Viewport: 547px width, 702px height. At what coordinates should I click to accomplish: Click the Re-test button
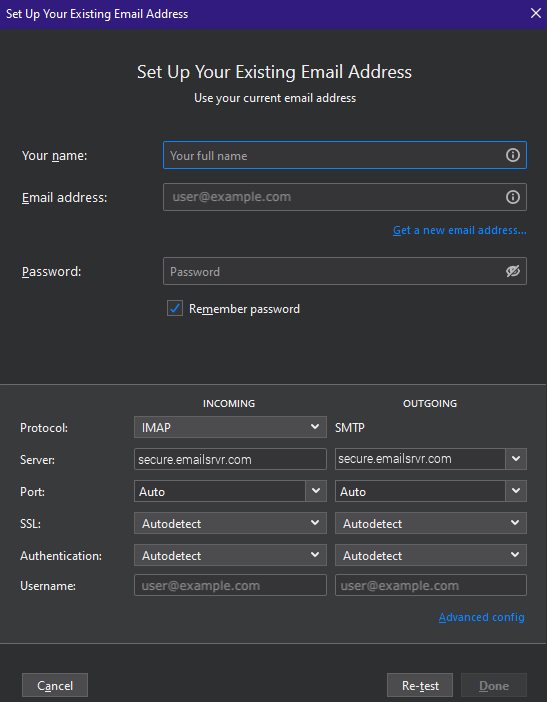click(x=420, y=685)
